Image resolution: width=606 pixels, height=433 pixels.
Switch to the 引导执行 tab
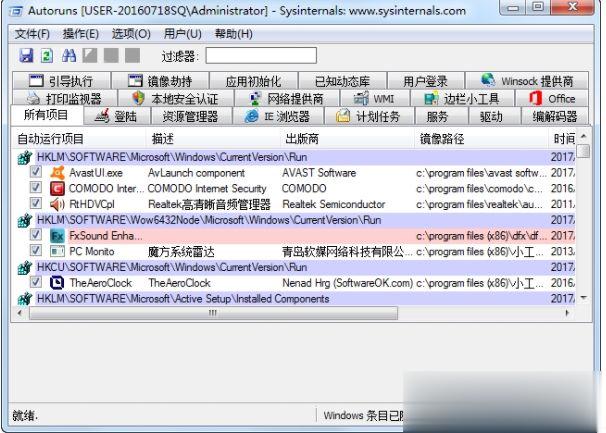61,81
